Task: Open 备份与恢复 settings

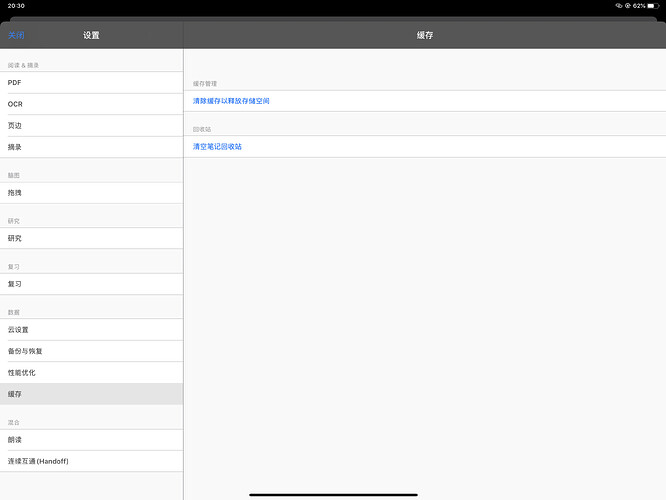Action: coord(91,351)
